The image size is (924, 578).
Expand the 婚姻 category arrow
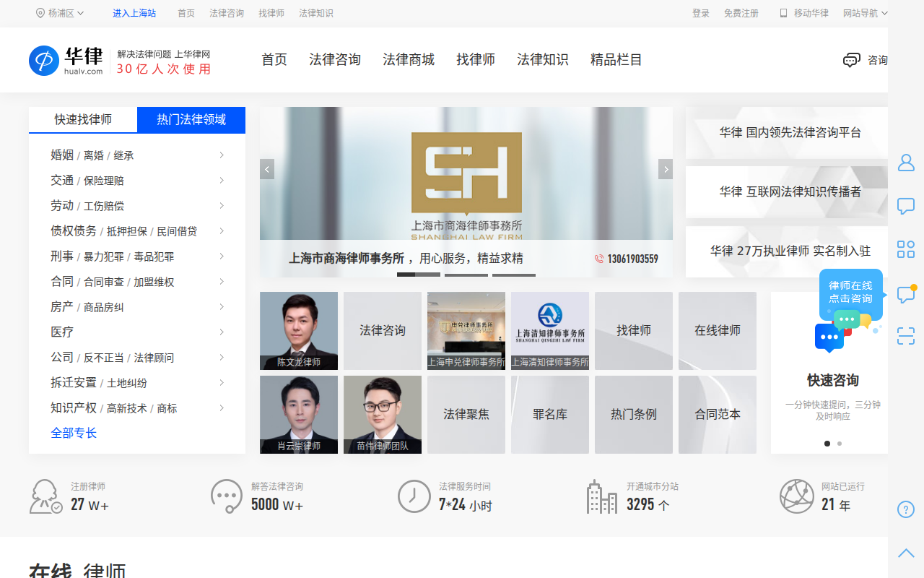tap(222, 155)
